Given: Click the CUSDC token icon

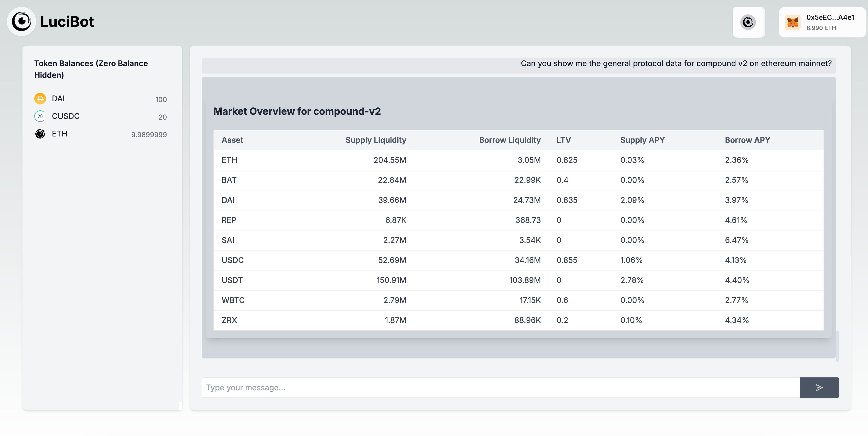Looking at the screenshot, I should coord(40,116).
